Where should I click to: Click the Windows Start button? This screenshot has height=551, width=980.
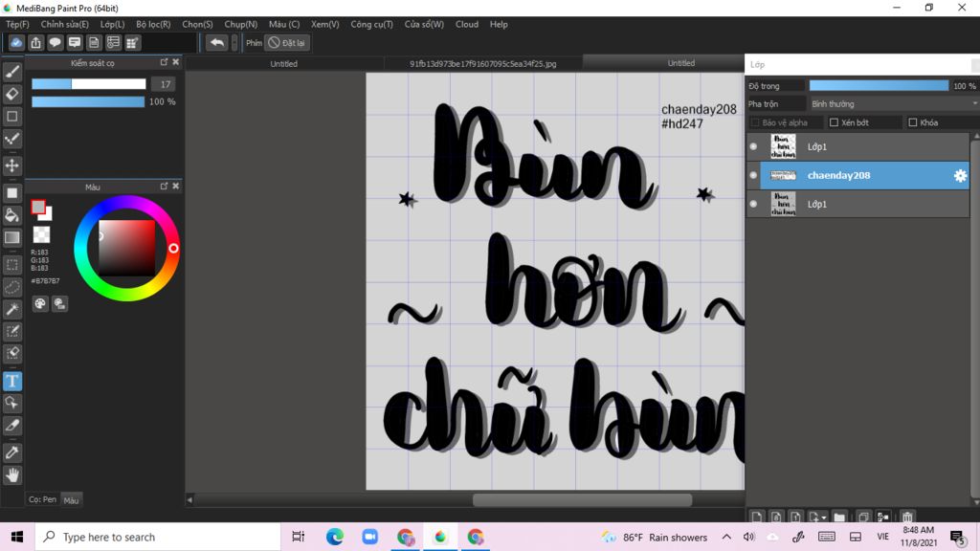point(17,537)
